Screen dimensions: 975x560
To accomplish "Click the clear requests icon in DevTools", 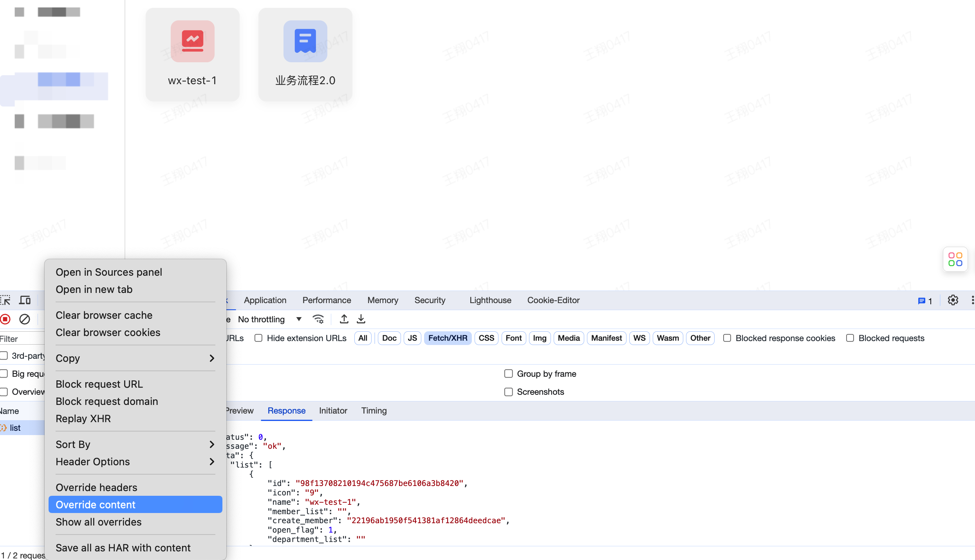I will [24, 319].
